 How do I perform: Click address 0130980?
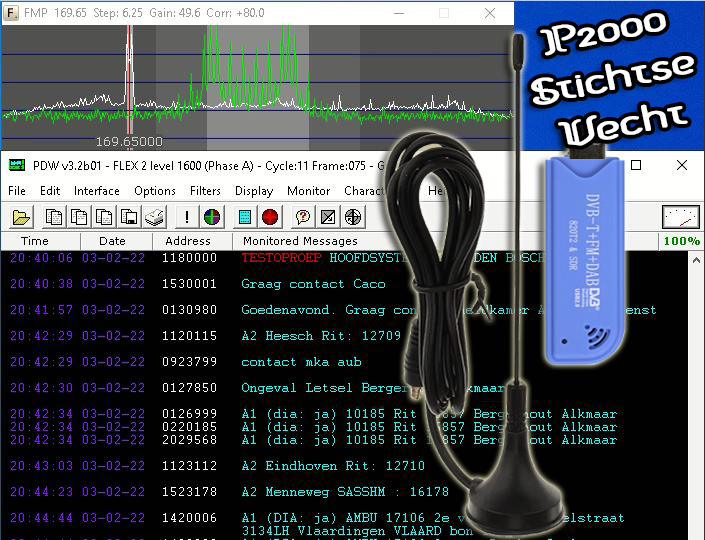pyautogui.click(x=189, y=310)
